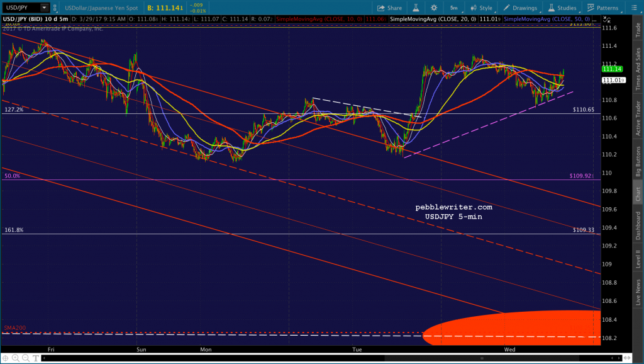Select the crosshair pan tool
Viewport: 644px width, 364px height.
(6, 358)
